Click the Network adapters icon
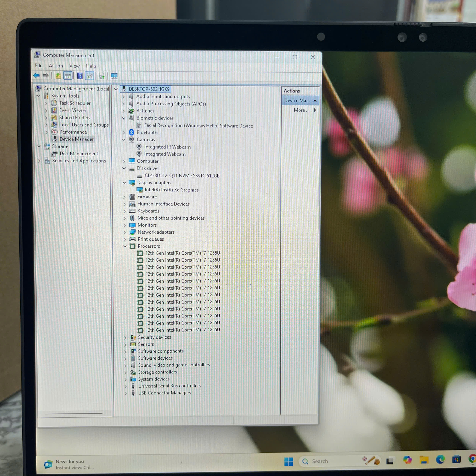The width and height of the screenshot is (476, 476). (x=133, y=232)
